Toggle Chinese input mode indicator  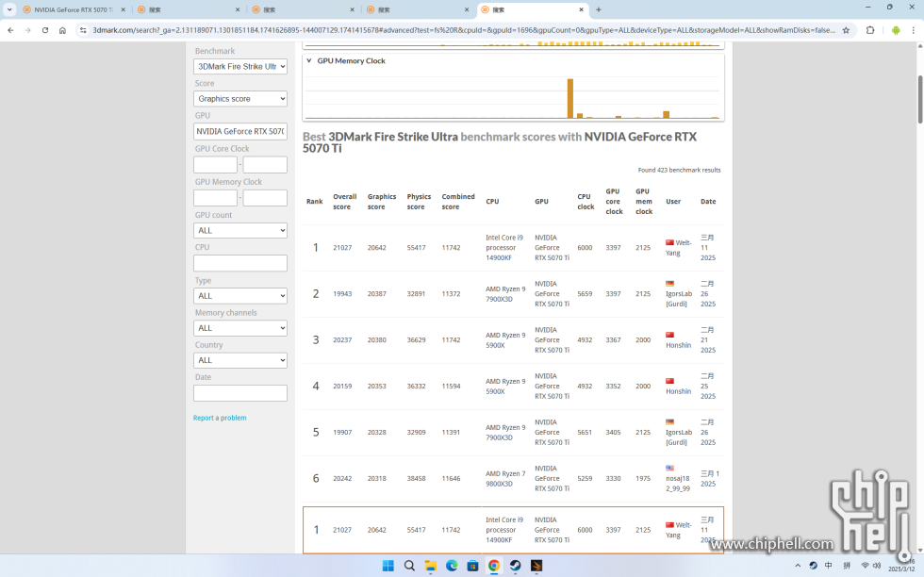click(x=829, y=566)
